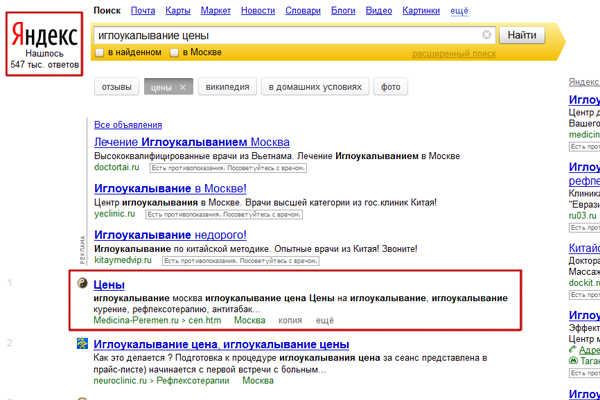This screenshot has width=600, height=400.
Task: Click 'Москва' under the neuroclinic.ru result
Action: [258, 380]
